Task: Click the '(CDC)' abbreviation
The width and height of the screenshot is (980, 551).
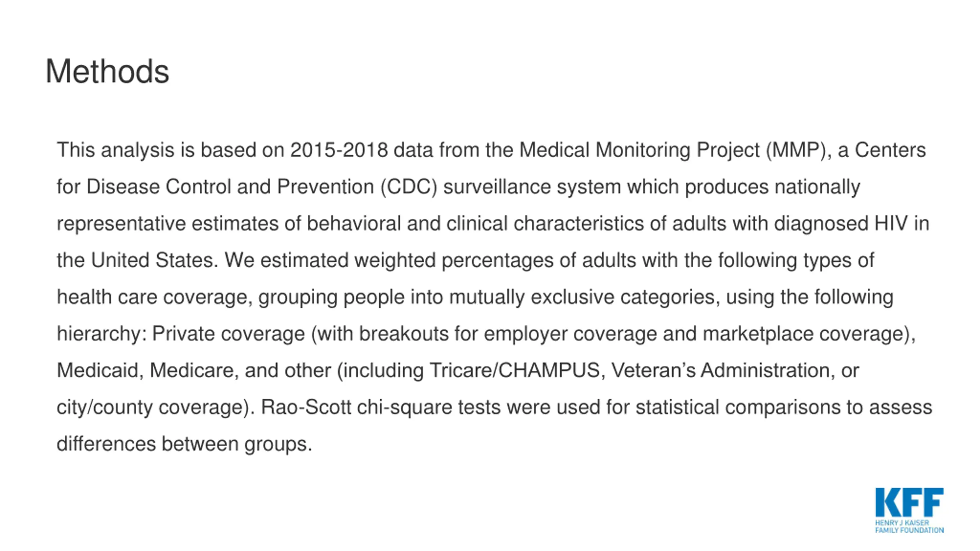Action: point(408,187)
